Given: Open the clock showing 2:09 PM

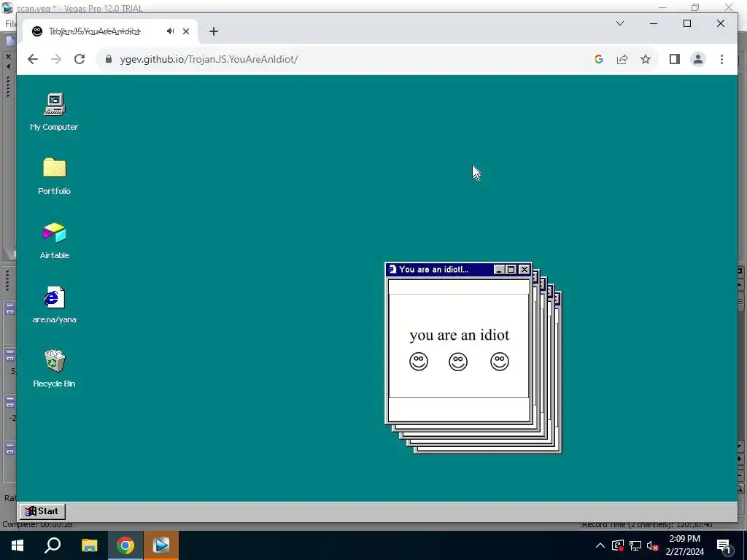Looking at the screenshot, I should click(x=684, y=545).
